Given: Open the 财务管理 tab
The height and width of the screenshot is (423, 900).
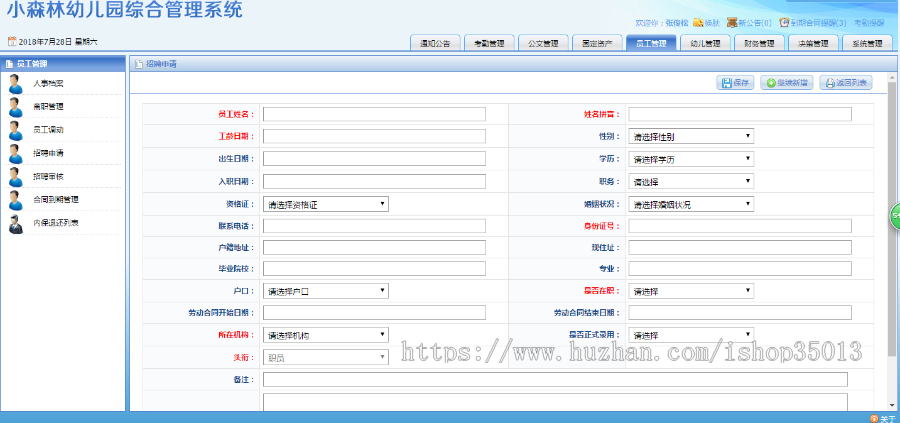Looking at the screenshot, I should click(x=759, y=44).
